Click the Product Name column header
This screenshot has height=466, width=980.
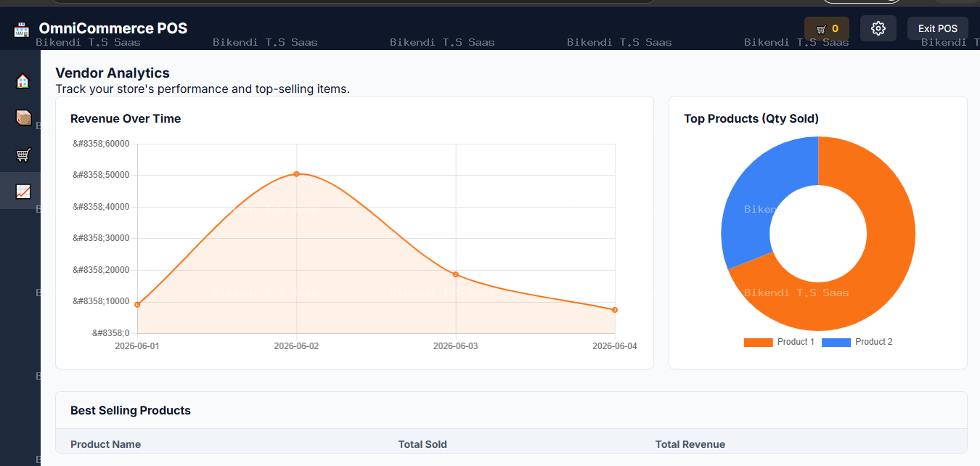(105, 444)
